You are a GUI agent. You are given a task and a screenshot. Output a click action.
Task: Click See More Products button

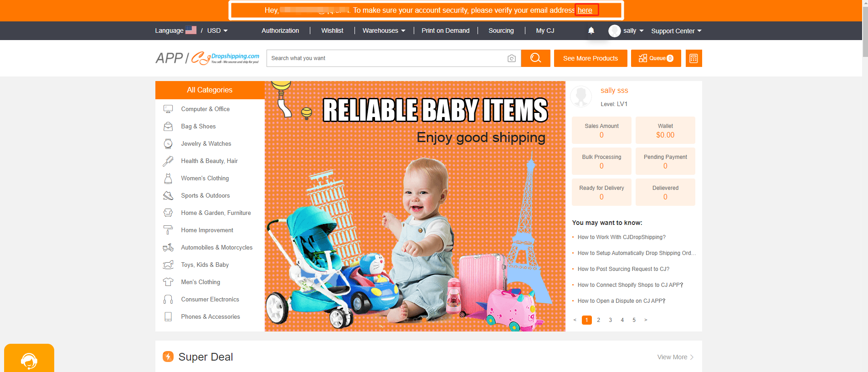590,58
